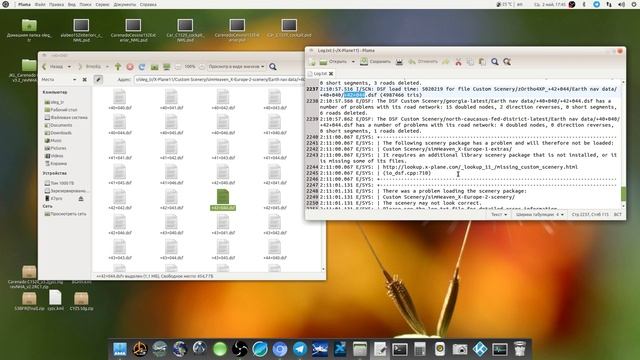
Task: Open the Текст syntax mode dropdown
Action: point(499,214)
